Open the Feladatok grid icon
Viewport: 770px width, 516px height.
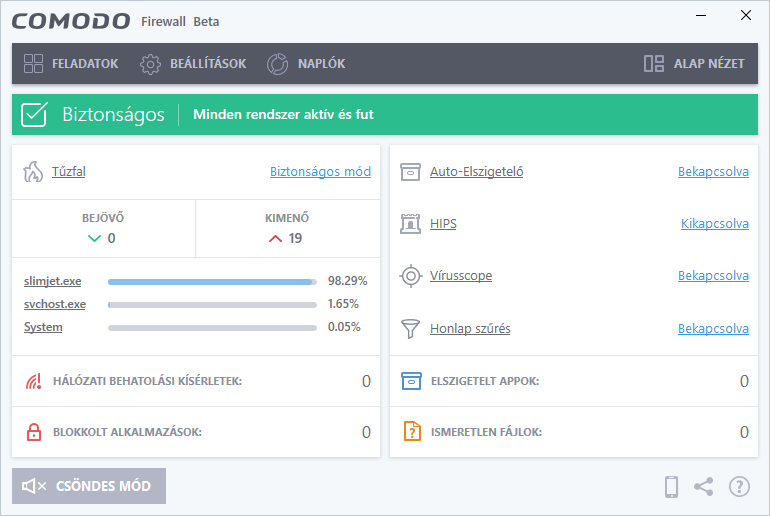pos(33,63)
